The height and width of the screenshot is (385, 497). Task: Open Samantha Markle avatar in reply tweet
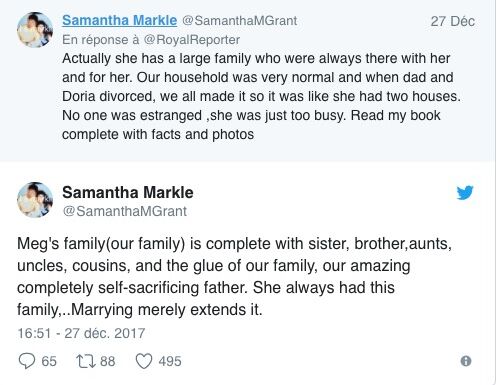point(35,30)
